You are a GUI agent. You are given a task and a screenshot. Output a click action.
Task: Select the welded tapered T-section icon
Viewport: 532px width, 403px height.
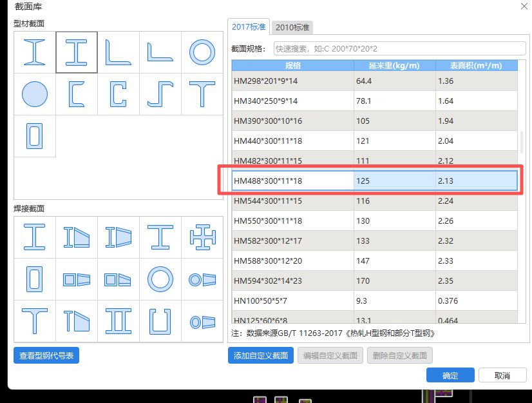point(77,321)
